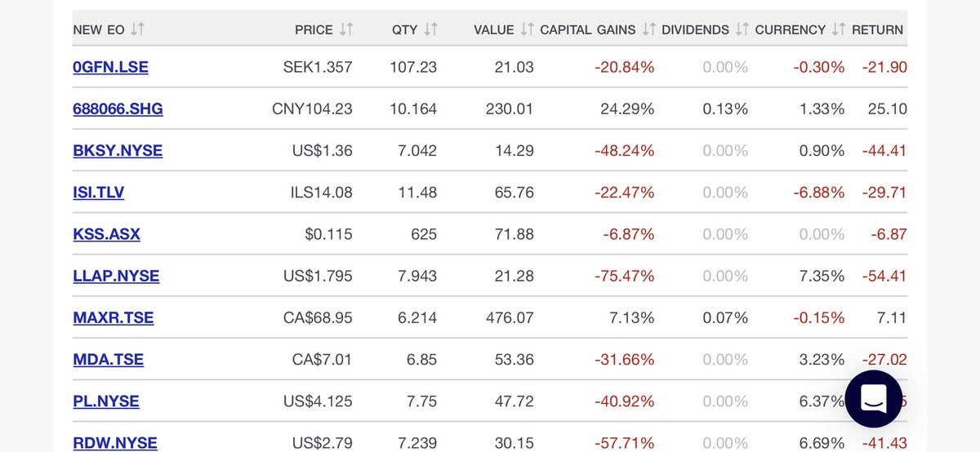The image size is (980, 452).
Task: Click the price ILS14.08
Action: click(x=322, y=193)
